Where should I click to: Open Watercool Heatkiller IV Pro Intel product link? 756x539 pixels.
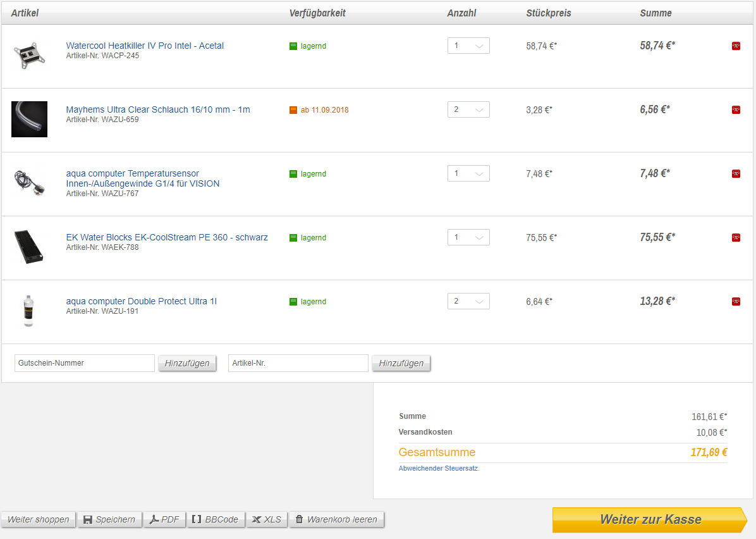pyautogui.click(x=145, y=46)
